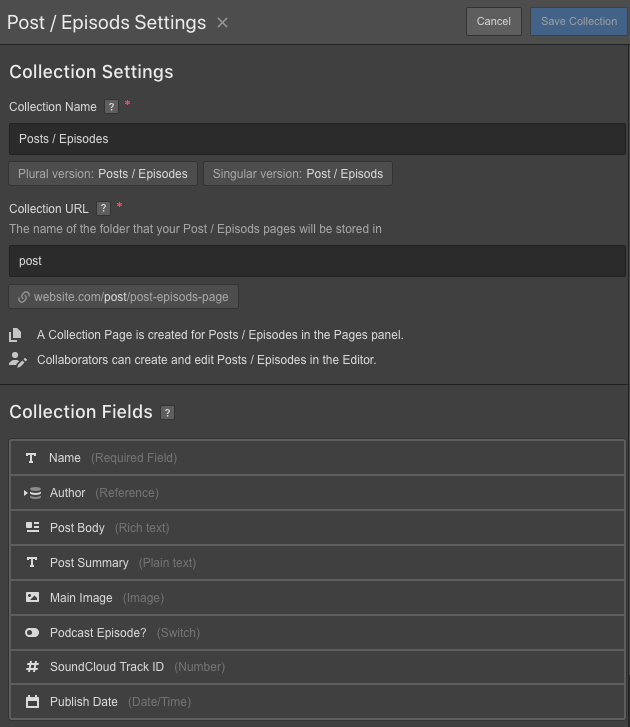Click Save Collection button
The width and height of the screenshot is (630, 727).
click(579, 21)
